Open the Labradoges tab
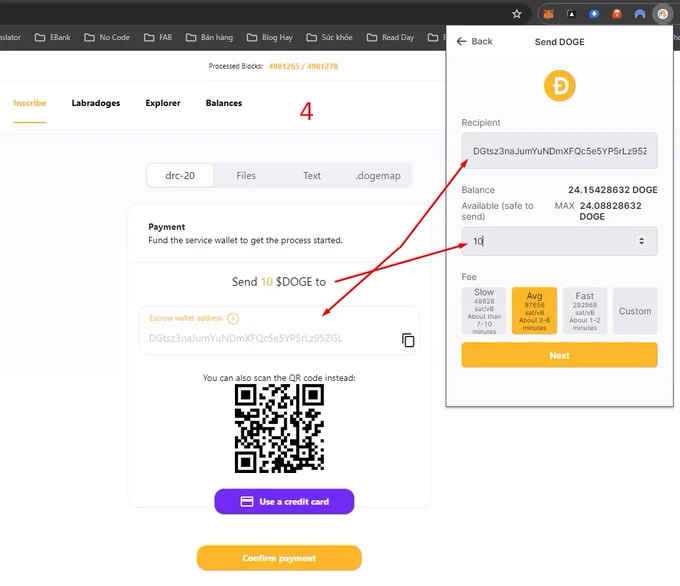Screen dimensions: 680x586 click(x=96, y=103)
